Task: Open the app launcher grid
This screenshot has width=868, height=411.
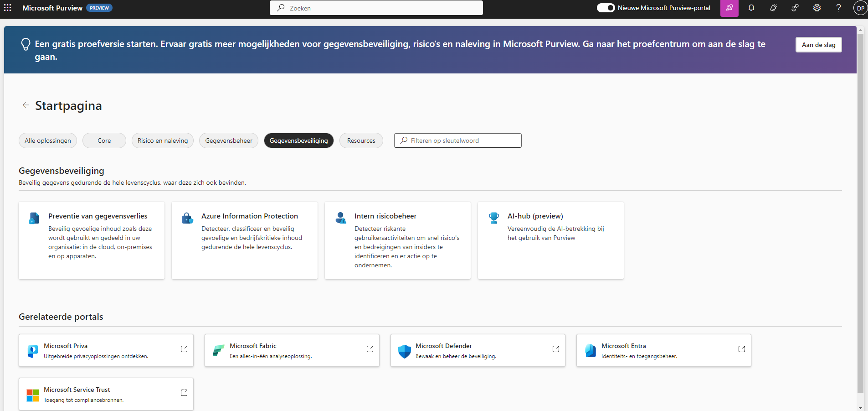Action: pos(8,8)
